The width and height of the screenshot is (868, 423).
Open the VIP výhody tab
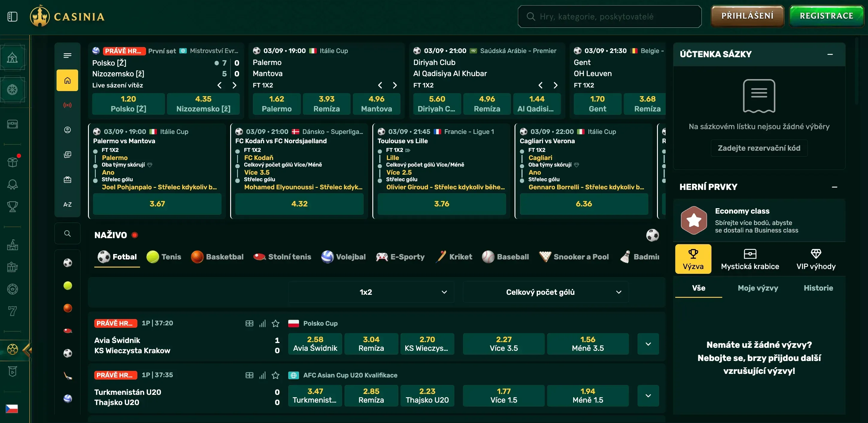tap(816, 259)
